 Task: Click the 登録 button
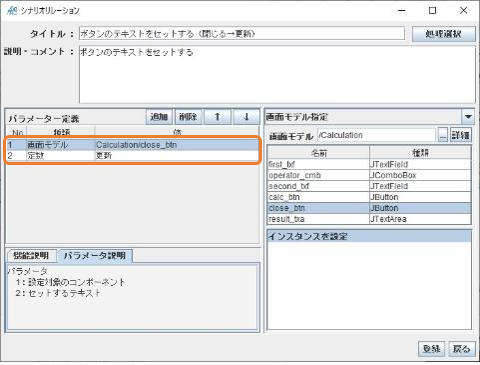tap(431, 349)
